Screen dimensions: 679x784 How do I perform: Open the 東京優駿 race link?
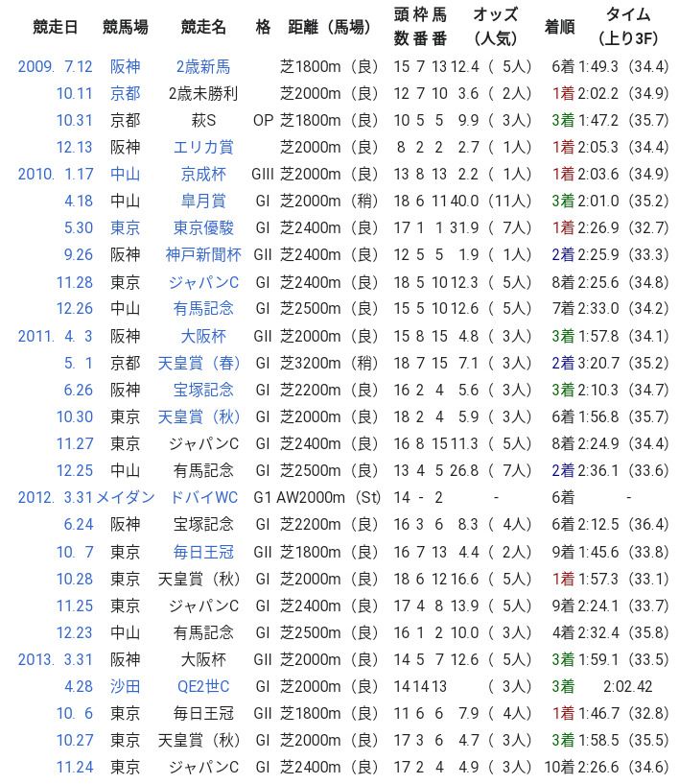tap(203, 228)
